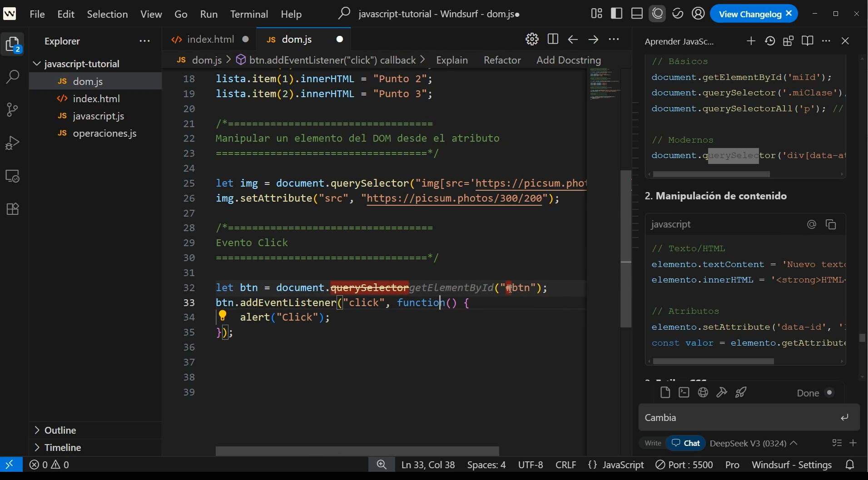Open the Extensions view
The width and height of the screenshot is (868, 480).
(x=13, y=209)
